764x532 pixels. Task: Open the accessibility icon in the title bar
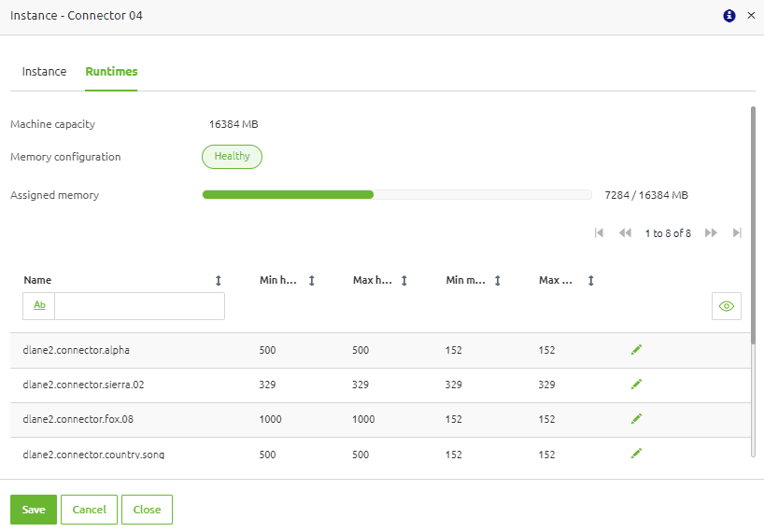click(x=729, y=16)
